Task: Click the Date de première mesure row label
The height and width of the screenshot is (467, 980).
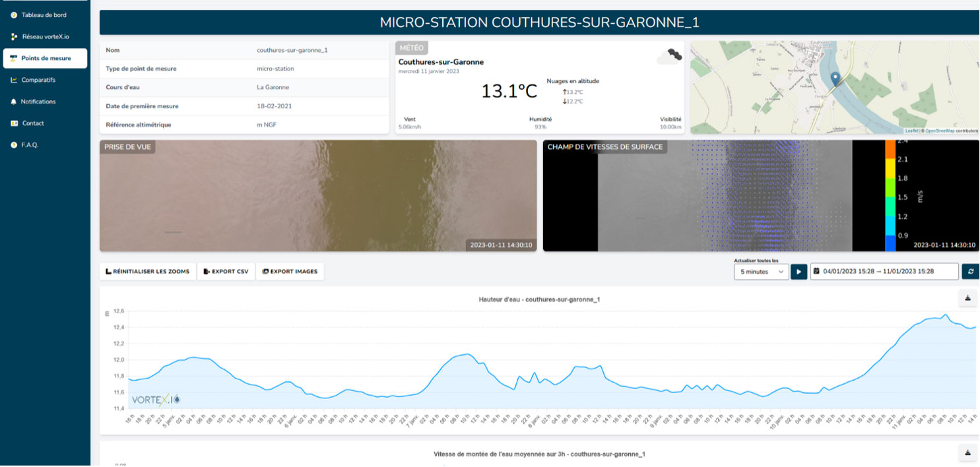Action: tap(142, 106)
